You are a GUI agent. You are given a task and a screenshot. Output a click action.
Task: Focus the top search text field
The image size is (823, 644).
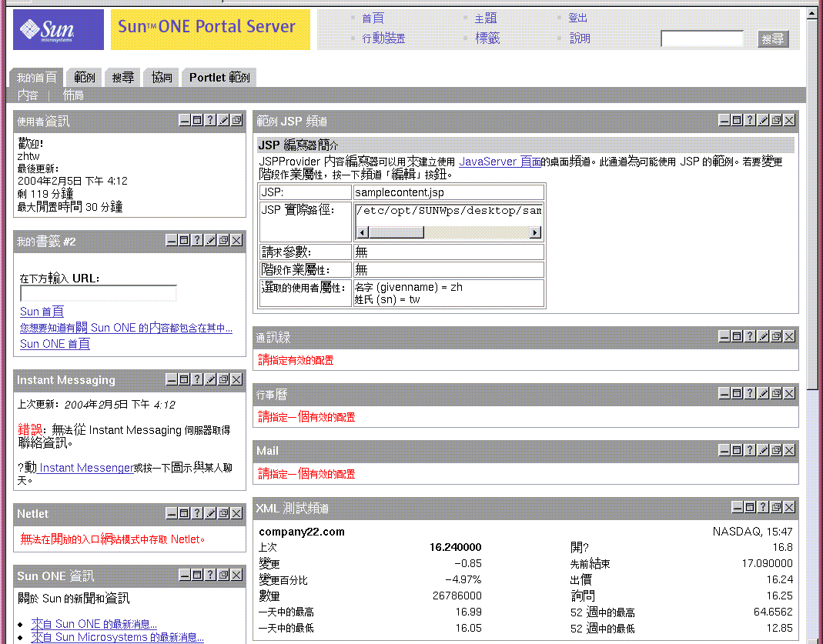click(x=702, y=38)
